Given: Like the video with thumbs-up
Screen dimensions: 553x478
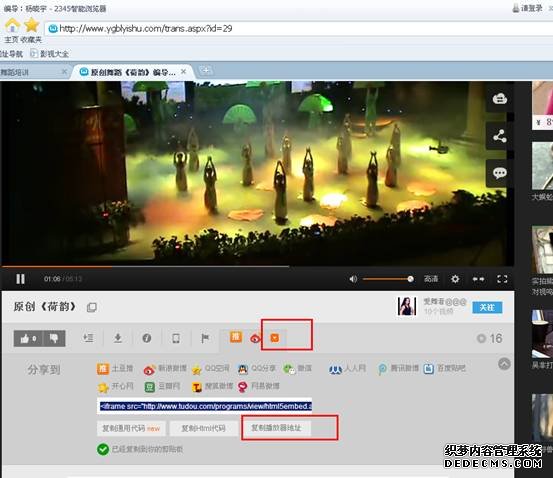Looking at the screenshot, I should coord(28,339).
